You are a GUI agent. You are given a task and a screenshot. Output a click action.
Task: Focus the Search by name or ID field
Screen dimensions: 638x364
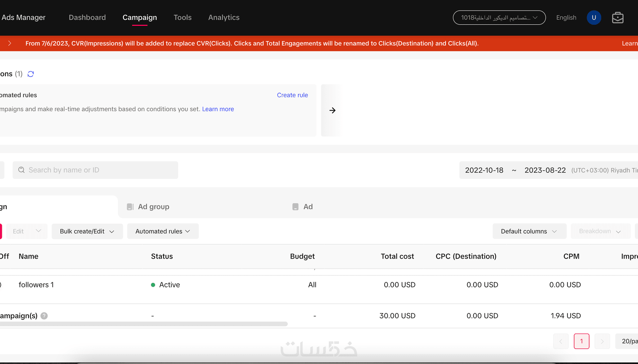click(x=95, y=170)
